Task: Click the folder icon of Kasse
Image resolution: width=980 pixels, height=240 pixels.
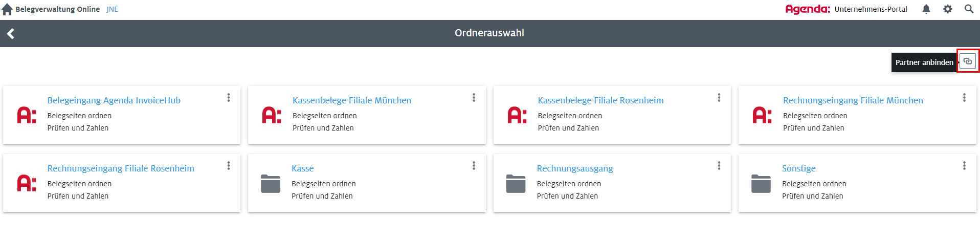Action: [x=271, y=184]
